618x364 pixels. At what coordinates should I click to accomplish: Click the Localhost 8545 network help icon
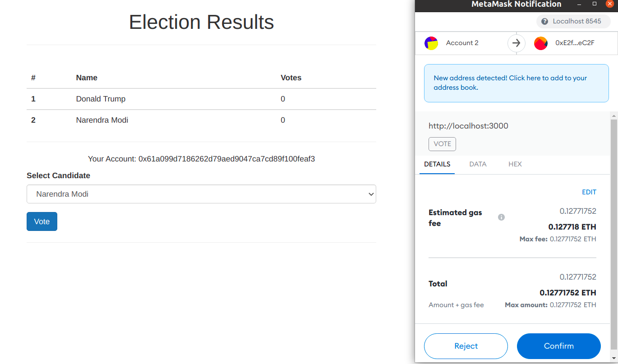545,22
